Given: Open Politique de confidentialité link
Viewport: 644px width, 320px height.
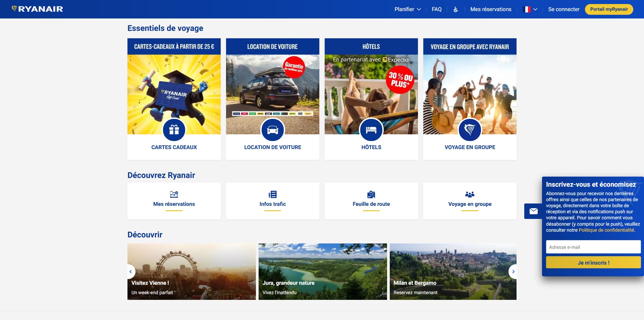Looking at the screenshot, I should tap(606, 230).
